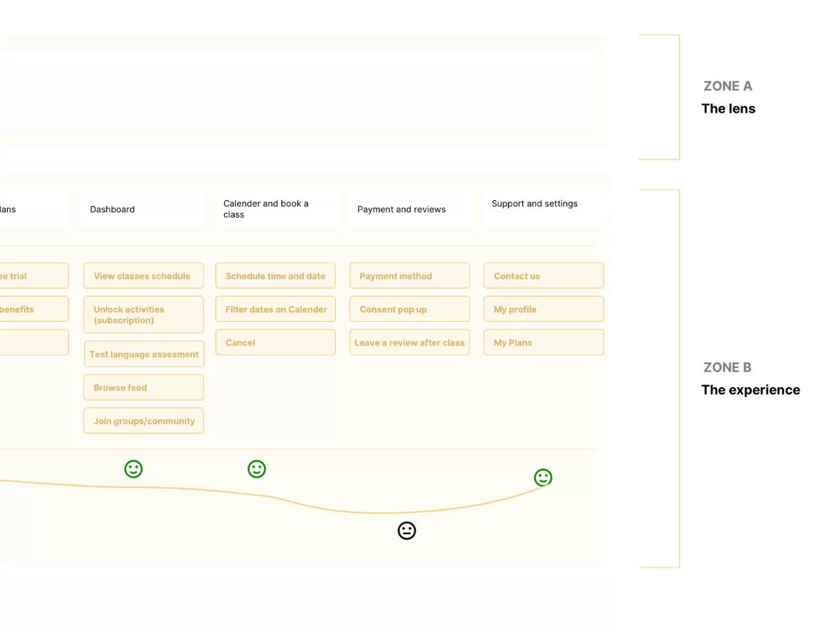Click the Schedule time and date card
Screen dimensions: 840x630
pos(276,276)
